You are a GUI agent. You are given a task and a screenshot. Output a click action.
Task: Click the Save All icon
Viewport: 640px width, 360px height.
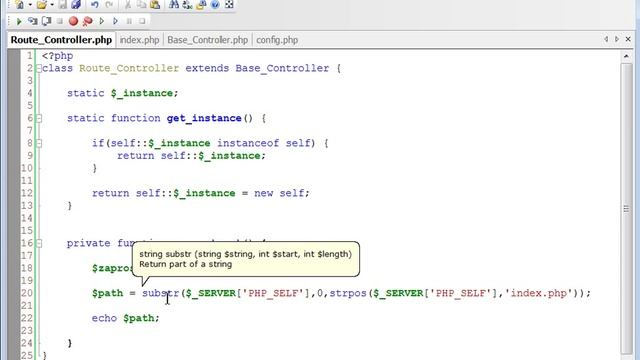[x=76, y=5]
